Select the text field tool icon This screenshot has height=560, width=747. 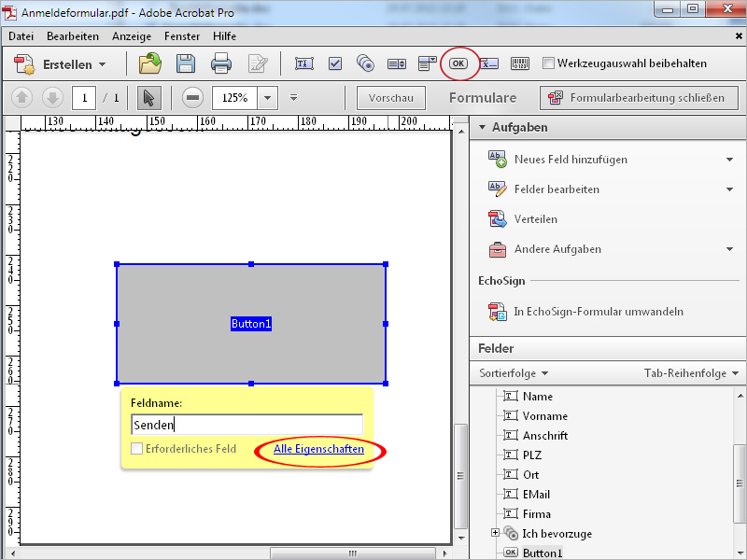click(x=304, y=63)
